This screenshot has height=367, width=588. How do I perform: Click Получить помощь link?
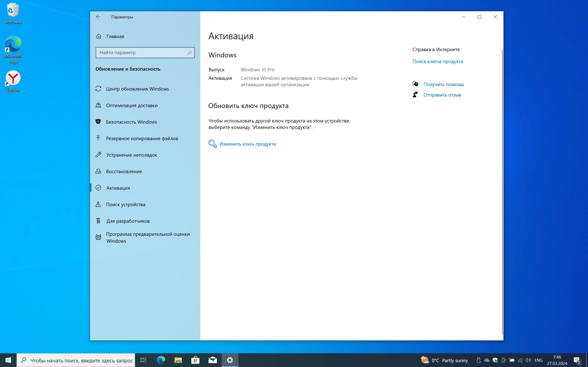coord(444,84)
